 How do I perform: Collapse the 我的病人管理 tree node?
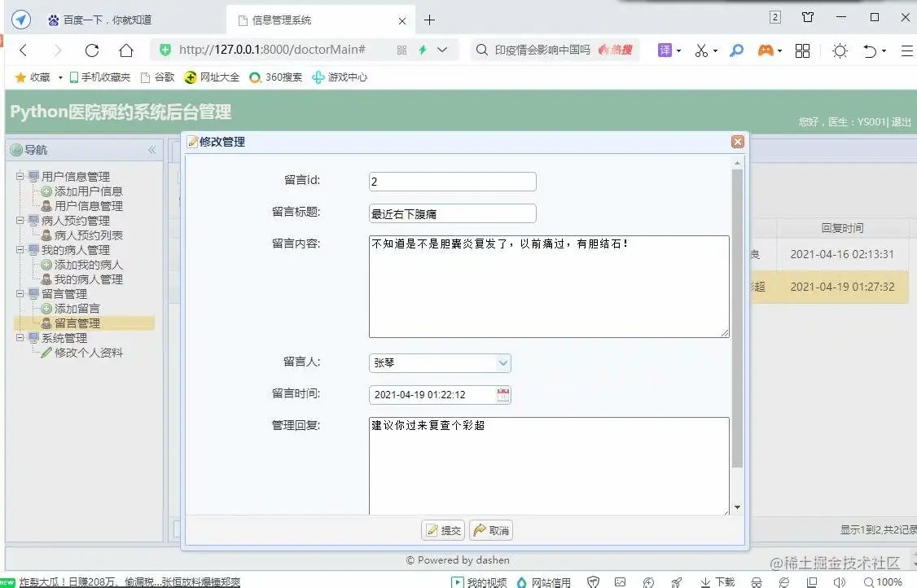click(20, 250)
